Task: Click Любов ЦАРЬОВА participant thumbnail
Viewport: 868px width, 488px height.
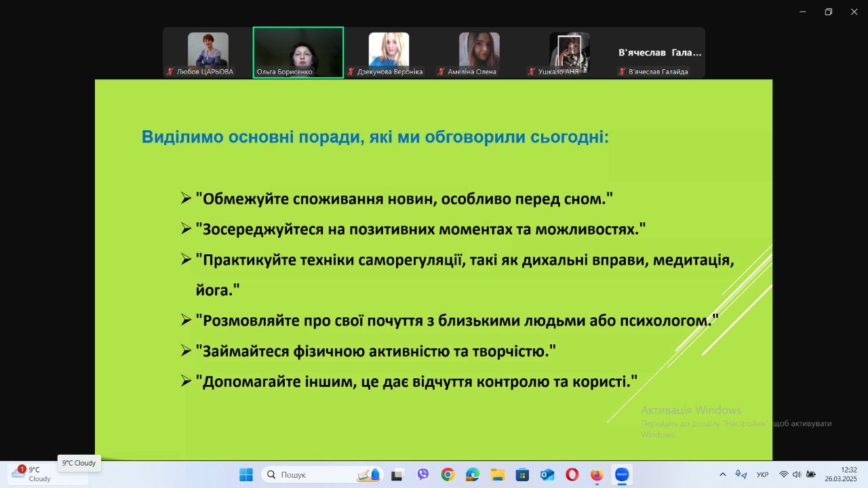Action: pyautogui.click(x=208, y=52)
